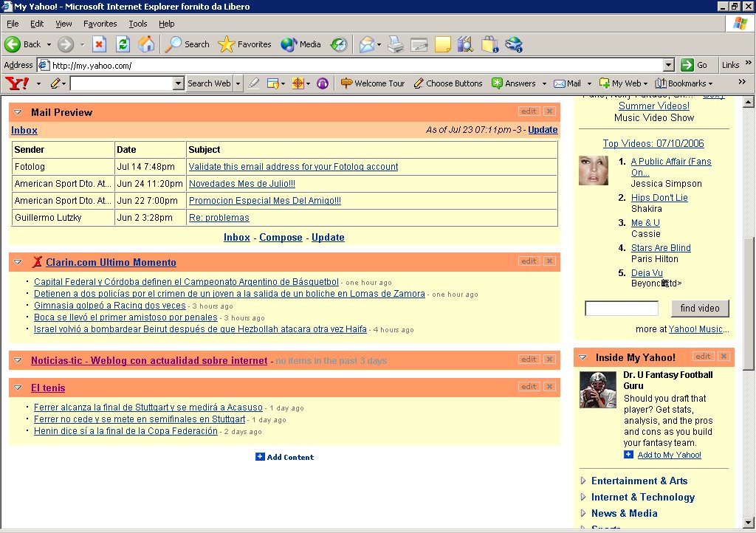This screenshot has height=533, width=756.
Task: Click the highlighter icon beside Search Web
Action: 254,83
